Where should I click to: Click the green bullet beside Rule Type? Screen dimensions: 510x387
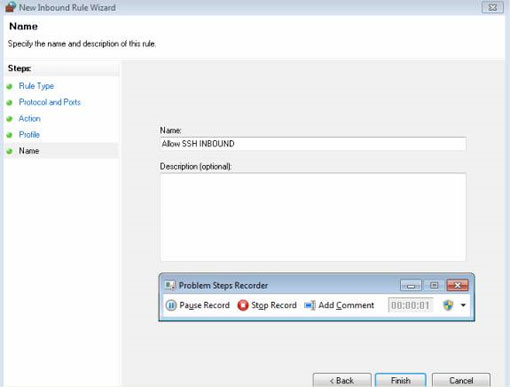9,86
